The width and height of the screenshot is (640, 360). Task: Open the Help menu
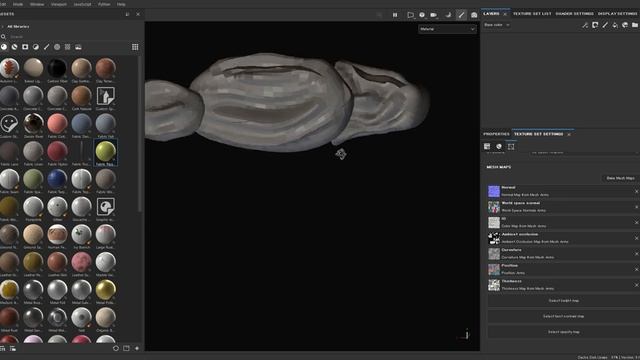pos(121,4)
